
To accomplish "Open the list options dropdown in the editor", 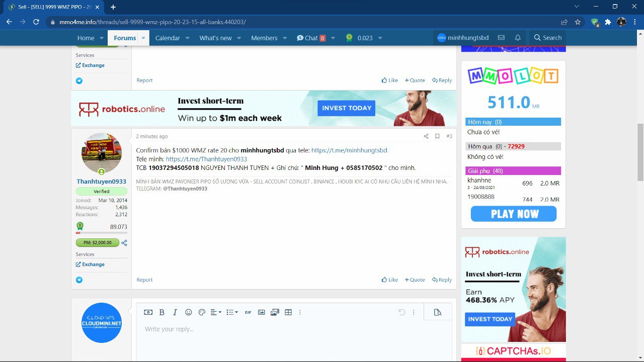I will click(x=232, y=312).
